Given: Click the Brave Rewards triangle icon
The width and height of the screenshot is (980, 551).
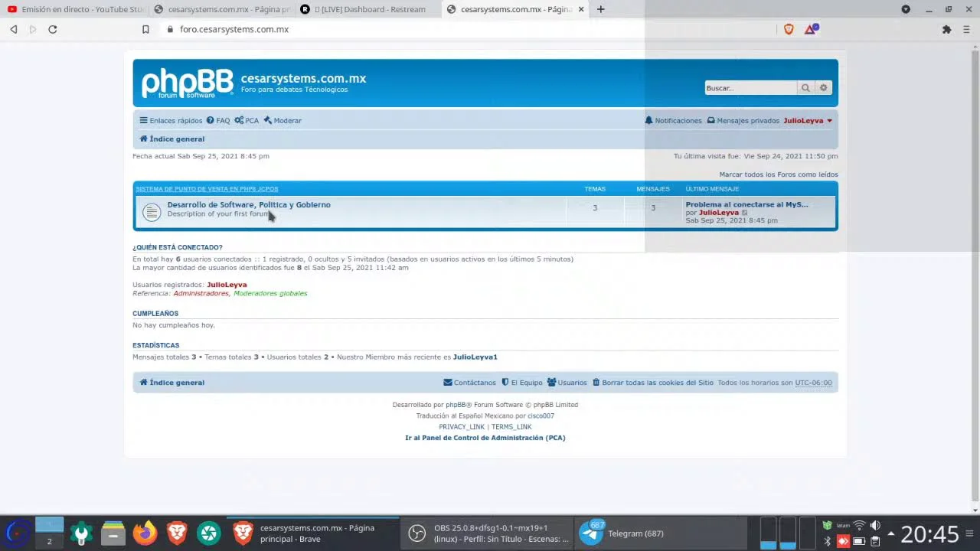Looking at the screenshot, I should tap(811, 29).
